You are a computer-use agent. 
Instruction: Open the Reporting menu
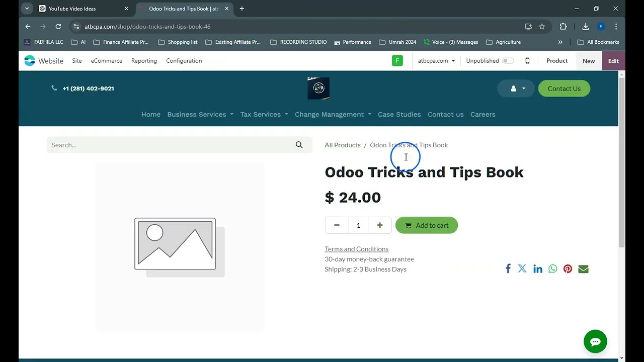point(144,61)
